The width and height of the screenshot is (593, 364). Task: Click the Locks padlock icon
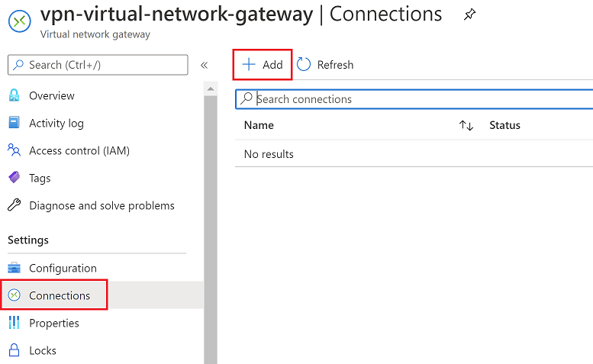pyautogui.click(x=14, y=350)
